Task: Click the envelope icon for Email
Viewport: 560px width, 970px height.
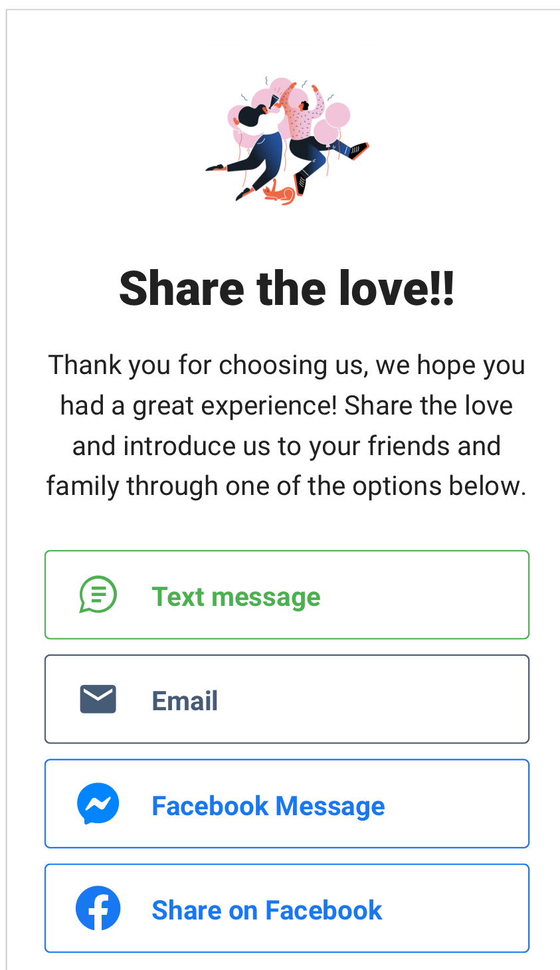Action: click(x=98, y=699)
